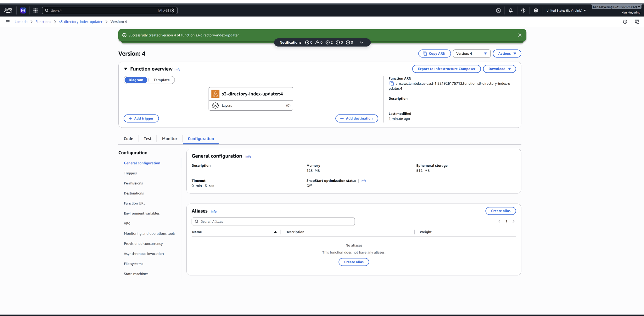Select General configuration in side menu
644x316 pixels.
click(x=142, y=163)
